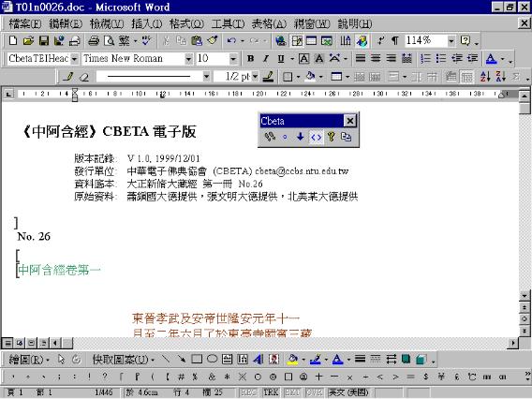Image resolution: width=532 pixels, height=399 pixels.
Task: Select the Draw Table pencil tool
Action: pos(68,77)
